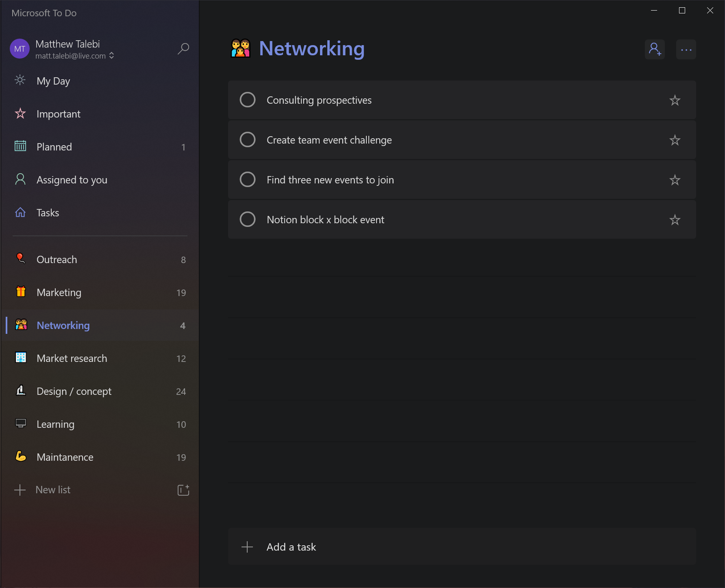This screenshot has width=725, height=588.
Task: Create a New list
Action: [x=53, y=490]
